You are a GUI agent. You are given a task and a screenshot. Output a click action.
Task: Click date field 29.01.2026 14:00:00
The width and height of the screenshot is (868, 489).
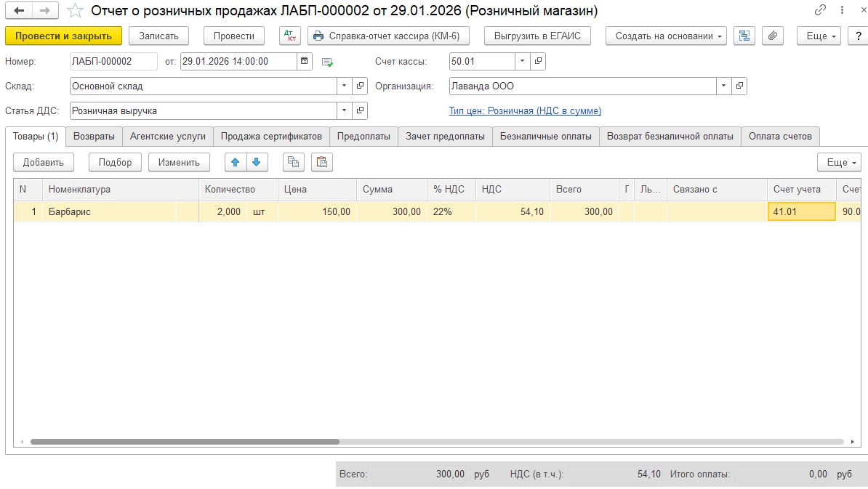coord(238,62)
